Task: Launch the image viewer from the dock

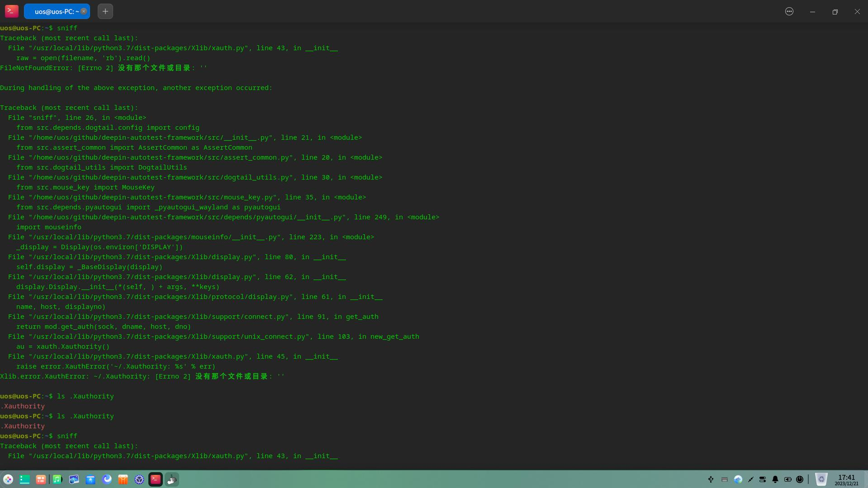Action: (x=74, y=479)
